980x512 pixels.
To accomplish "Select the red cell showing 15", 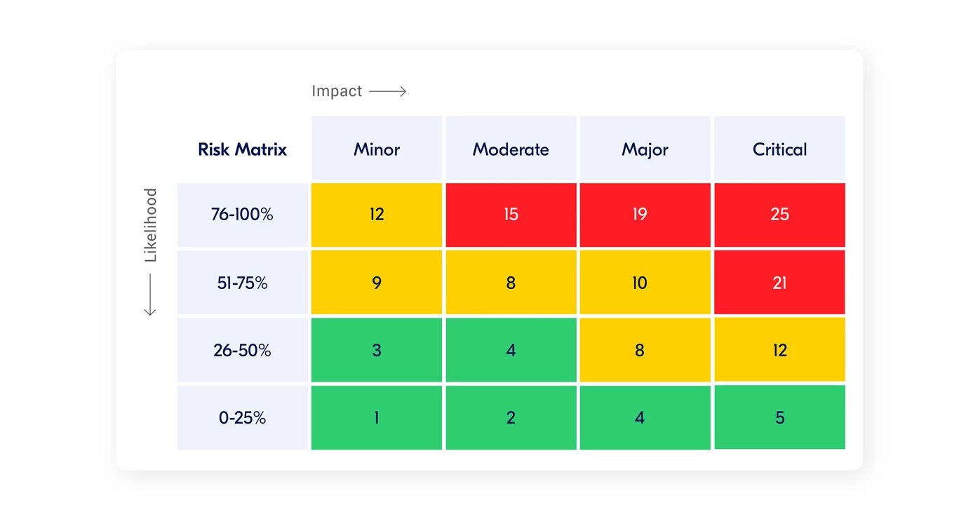I will coord(511,215).
